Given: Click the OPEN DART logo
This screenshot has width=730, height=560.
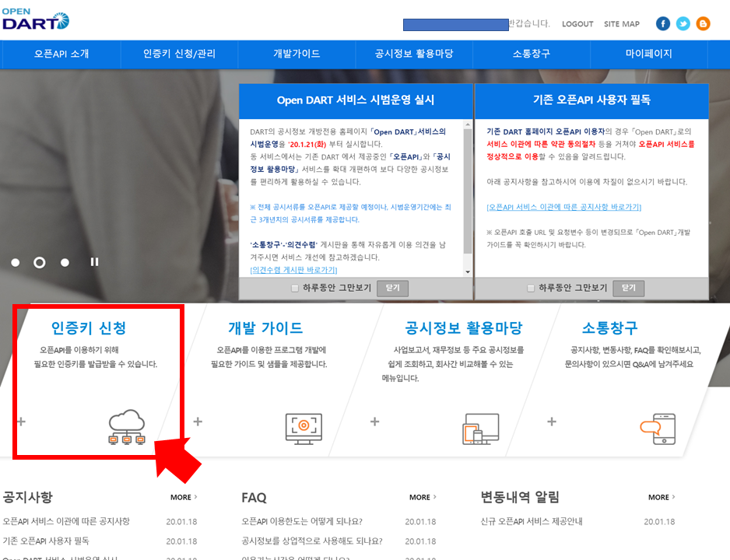Looking at the screenshot, I should 35,19.
